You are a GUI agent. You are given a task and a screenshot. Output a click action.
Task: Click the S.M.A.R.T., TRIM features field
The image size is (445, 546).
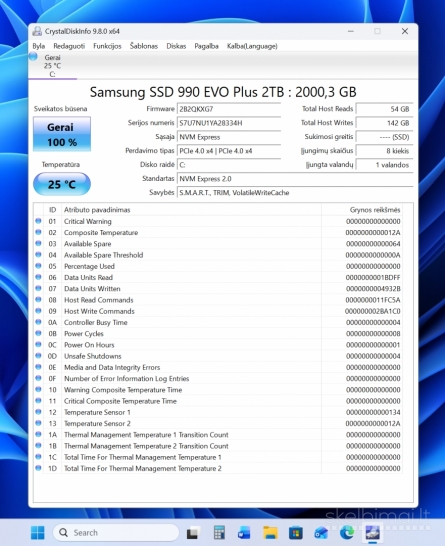tap(295, 193)
